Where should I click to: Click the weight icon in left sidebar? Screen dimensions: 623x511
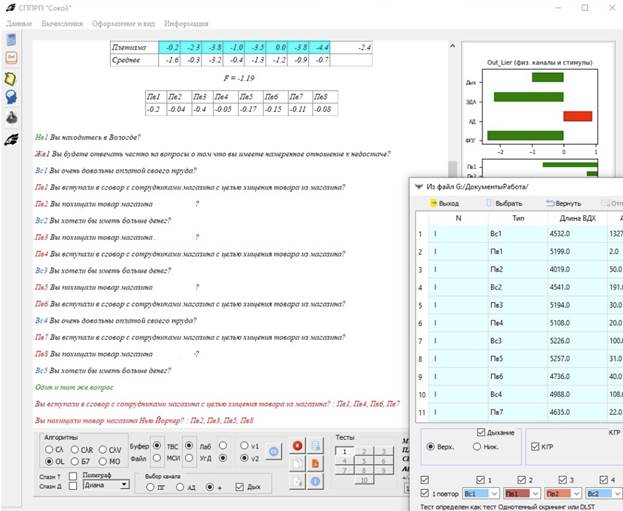pos(11,116)
